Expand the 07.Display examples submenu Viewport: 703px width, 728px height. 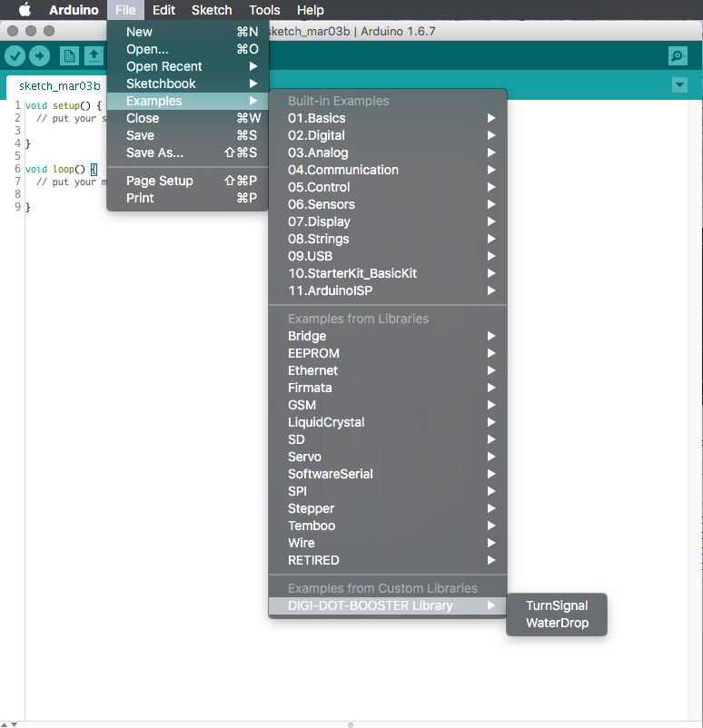[x=388, y=221]
